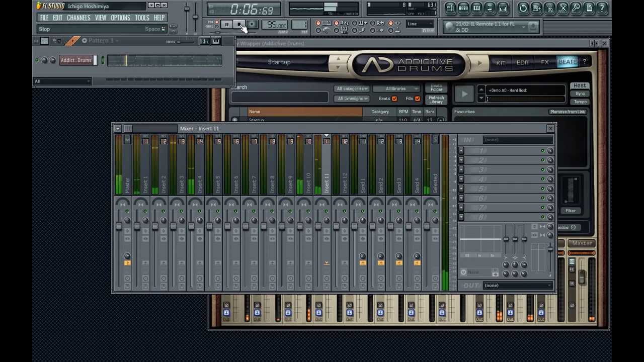The image size is (644, 362).
Task: Toggle the Beats checkbox in Addictive Drums
Action: 394,99
